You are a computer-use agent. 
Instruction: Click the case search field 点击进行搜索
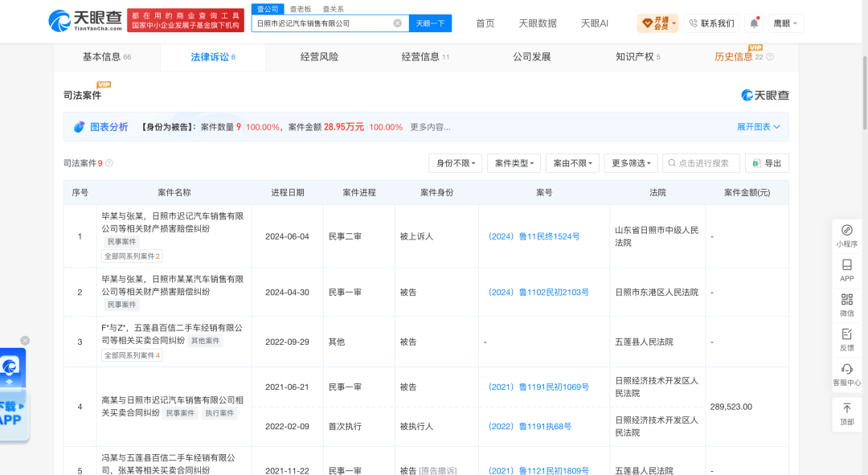(x=701, y=163)
